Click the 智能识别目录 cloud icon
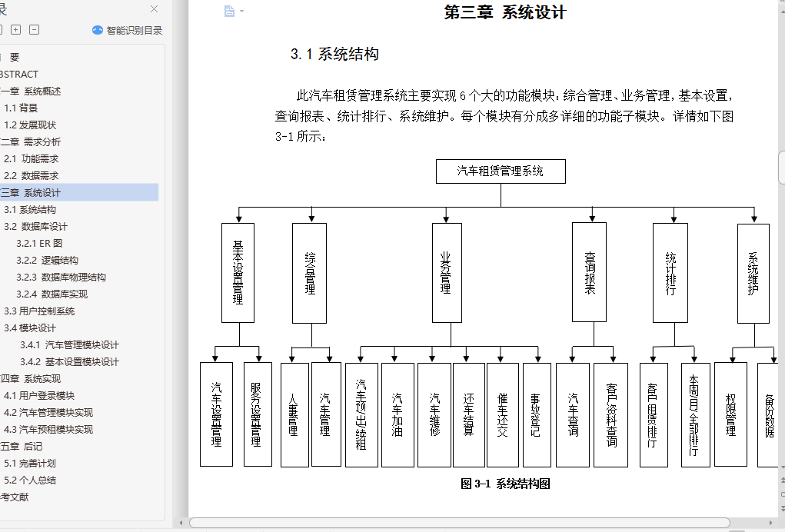 97,31
